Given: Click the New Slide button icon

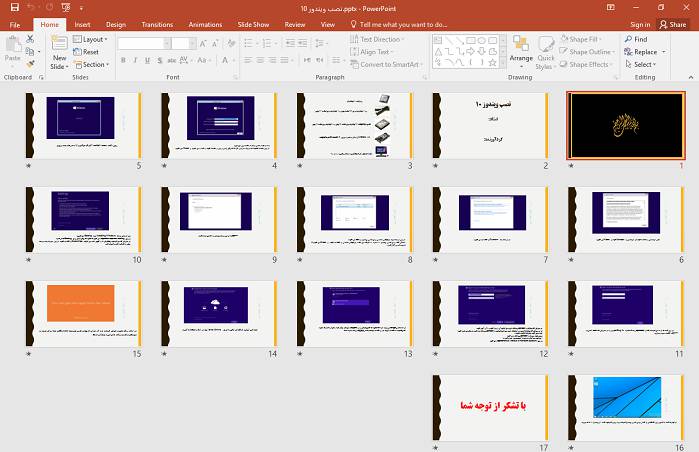Looking at the screenshot, I should point(59,46).
